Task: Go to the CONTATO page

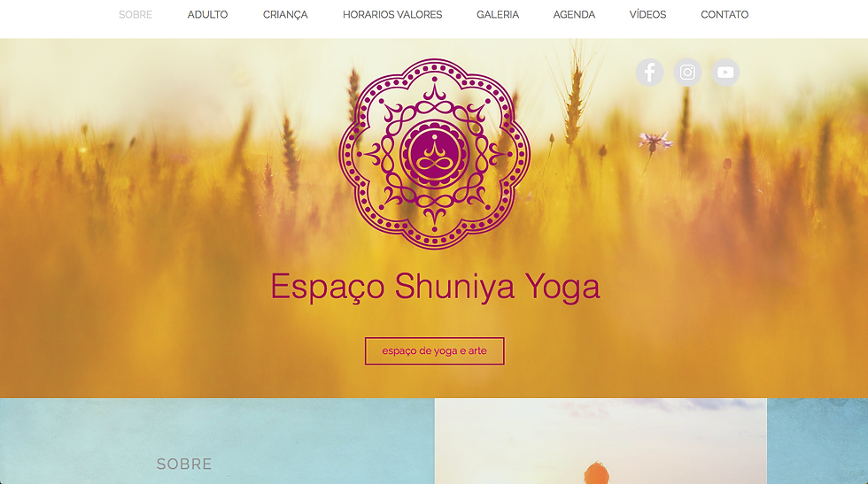Action: click(725, 14)
